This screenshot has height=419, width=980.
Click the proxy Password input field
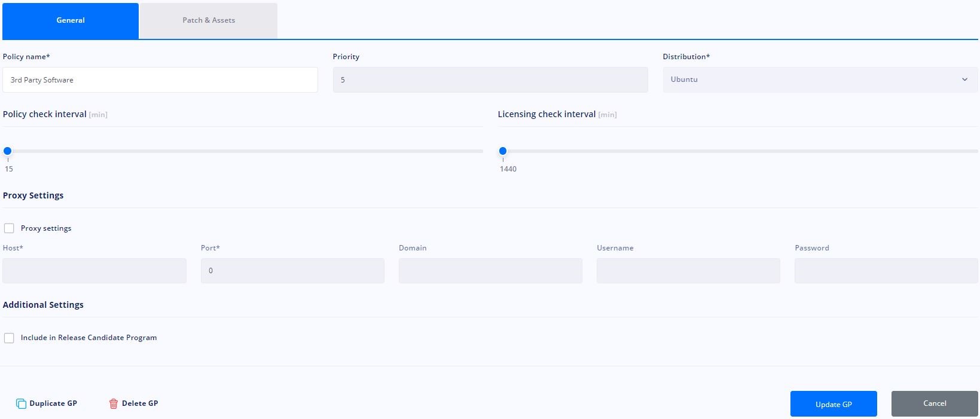point(886,271)
